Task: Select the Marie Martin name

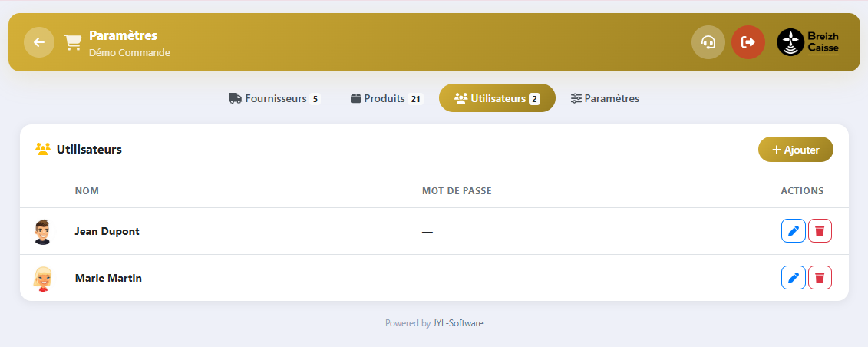Action: tap(108, 278)
